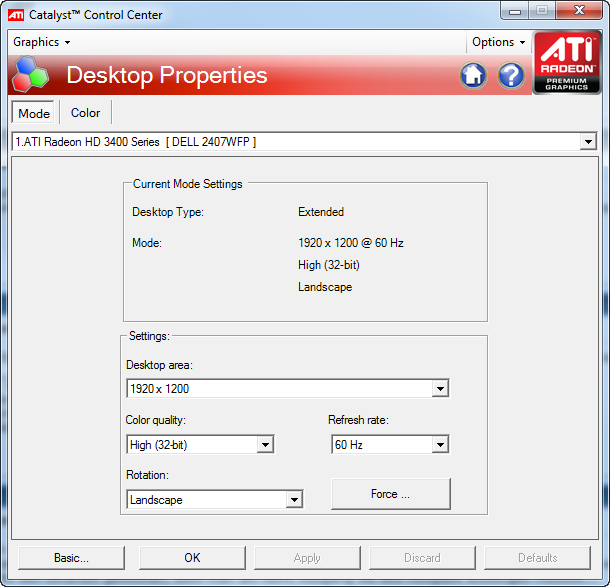Click the Defaults button
This screenshot has width=610, height=587.
click(x=537, y=558)
